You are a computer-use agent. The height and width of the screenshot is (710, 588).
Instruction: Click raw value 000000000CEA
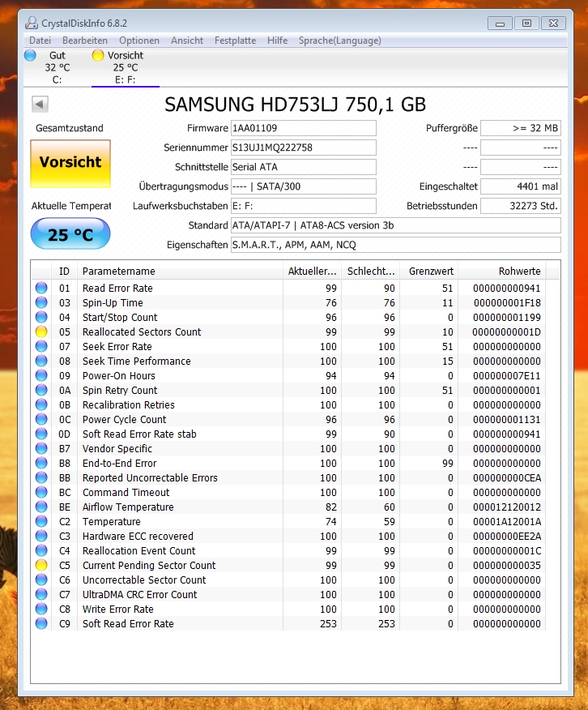[x=506, y=477]
